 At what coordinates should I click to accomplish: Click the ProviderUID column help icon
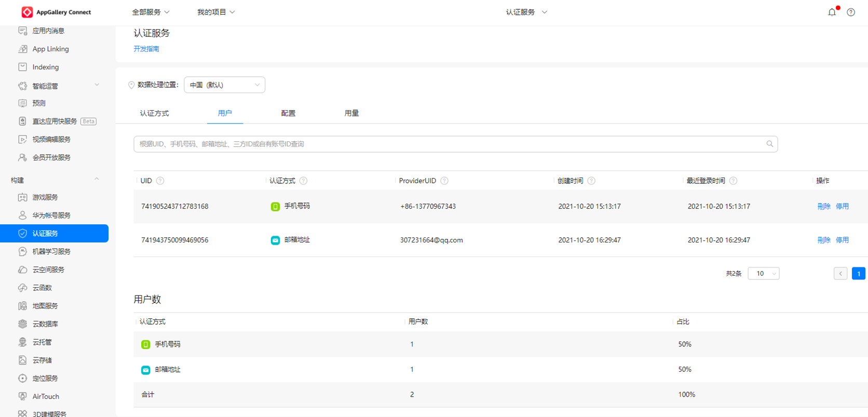[x=444, y=181]
